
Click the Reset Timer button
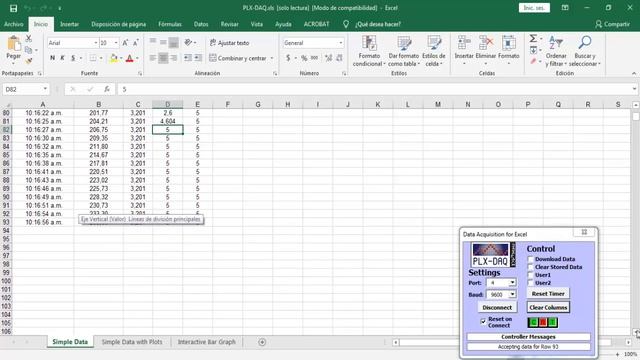tap(548, 293)
